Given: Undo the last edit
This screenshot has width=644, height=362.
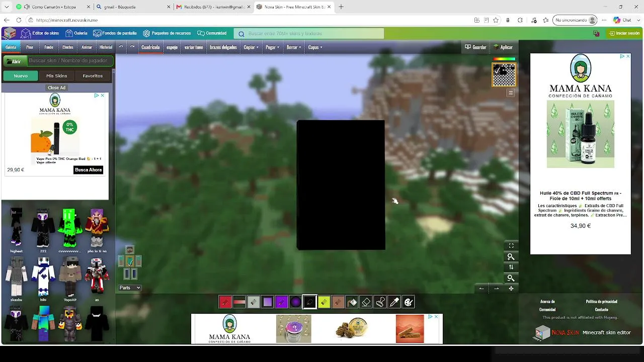Looking at the screenshot, I should point(121,47).
